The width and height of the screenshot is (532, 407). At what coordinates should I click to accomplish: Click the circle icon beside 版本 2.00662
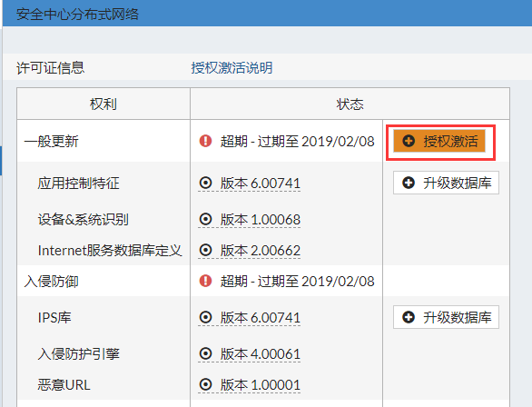[205, 250]
